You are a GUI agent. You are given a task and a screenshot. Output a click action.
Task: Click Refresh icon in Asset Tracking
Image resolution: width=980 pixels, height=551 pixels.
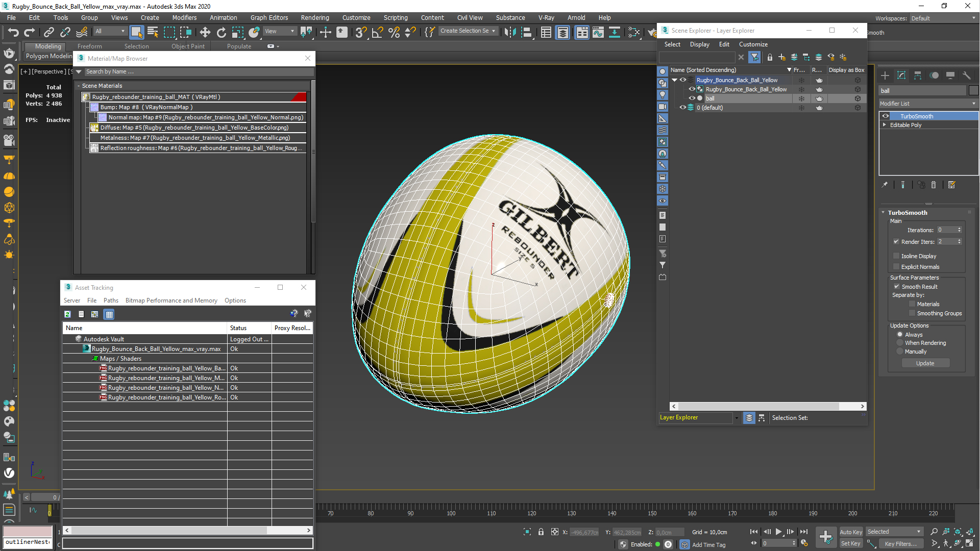click(67, 314)
